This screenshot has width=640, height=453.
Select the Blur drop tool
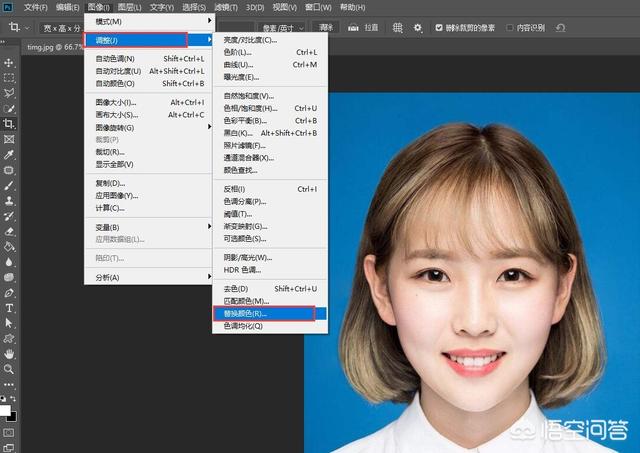9,262
